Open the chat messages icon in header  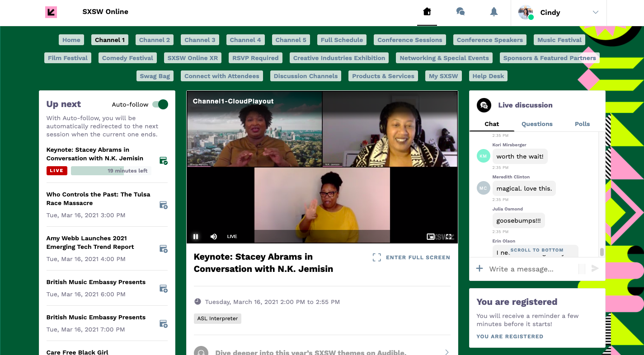(x=461, y=12)
